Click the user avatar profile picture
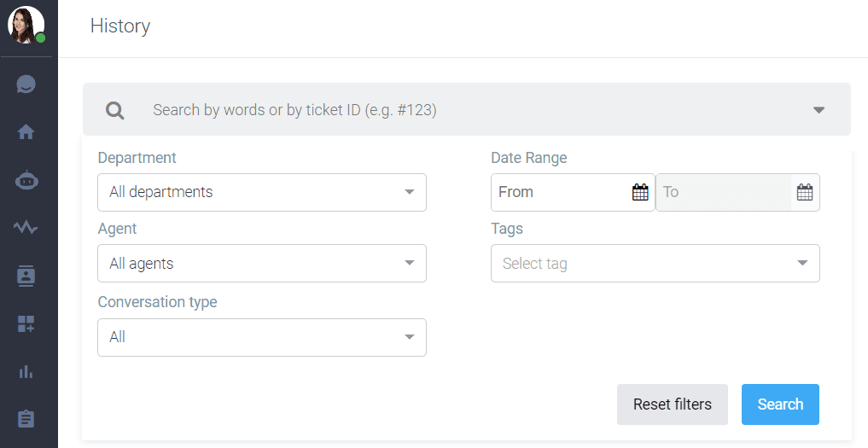The image size is (868, 448). click(26, 25)
